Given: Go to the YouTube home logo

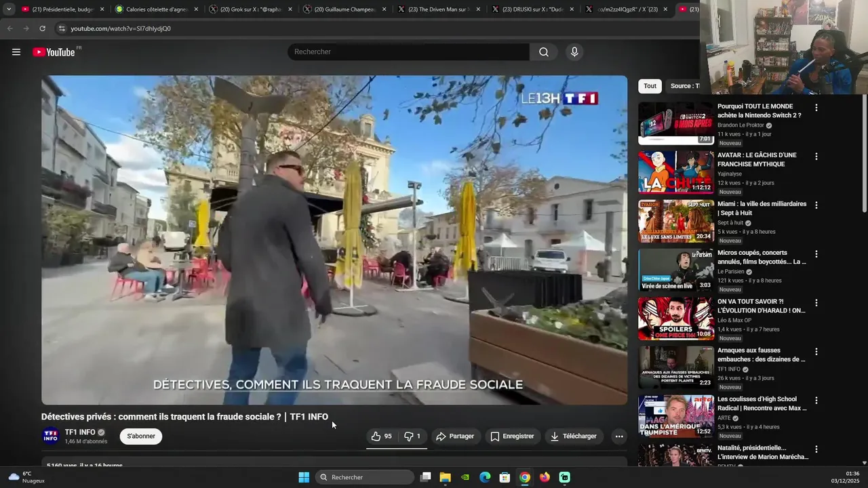Looking at the screenshot, I should pos(54,52).
